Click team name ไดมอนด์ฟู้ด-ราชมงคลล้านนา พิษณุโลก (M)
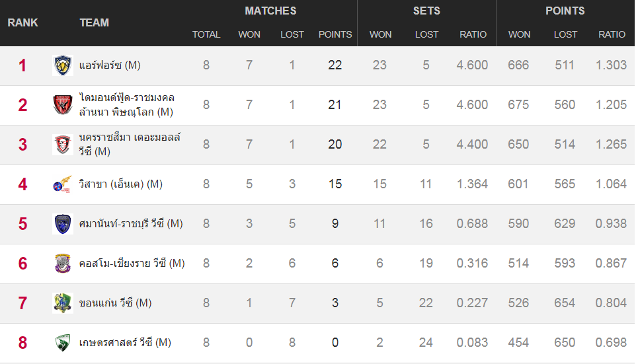The image size is (638, 364). click(126, 105)
